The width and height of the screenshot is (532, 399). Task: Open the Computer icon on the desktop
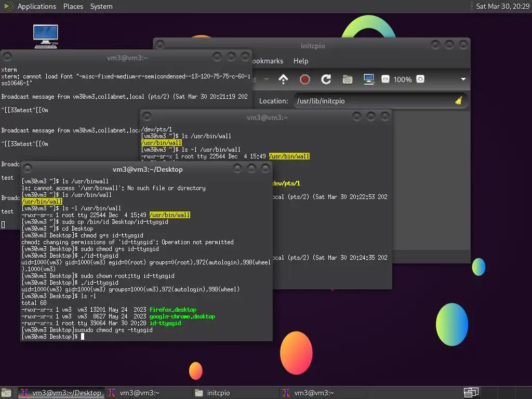[x=46, y=36]
